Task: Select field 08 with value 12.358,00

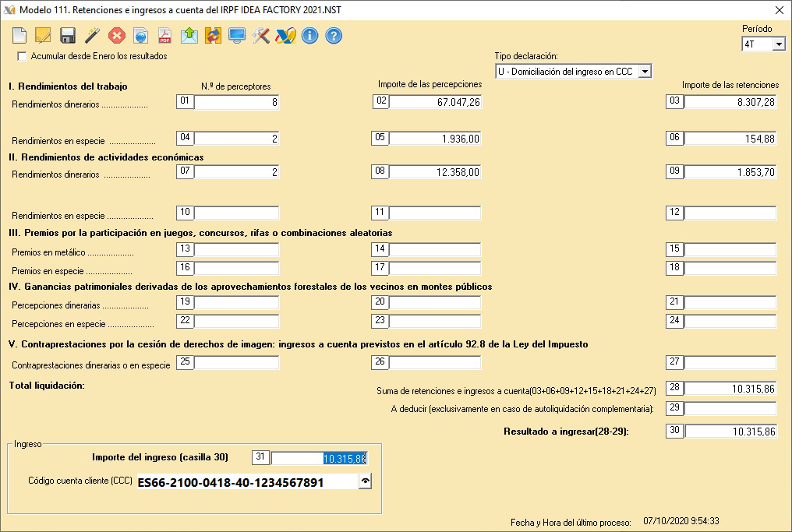Action: [x=435, y=172]
